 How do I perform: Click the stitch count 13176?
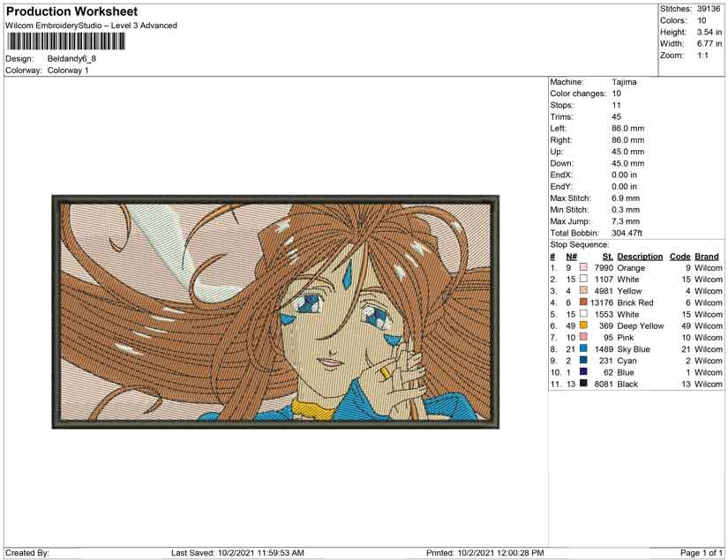(602, 302)
